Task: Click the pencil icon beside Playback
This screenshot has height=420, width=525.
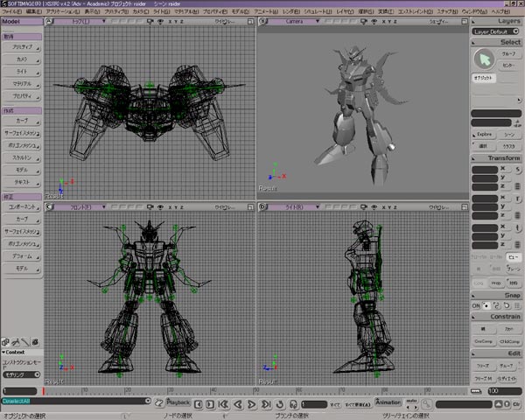Action: 159,402
